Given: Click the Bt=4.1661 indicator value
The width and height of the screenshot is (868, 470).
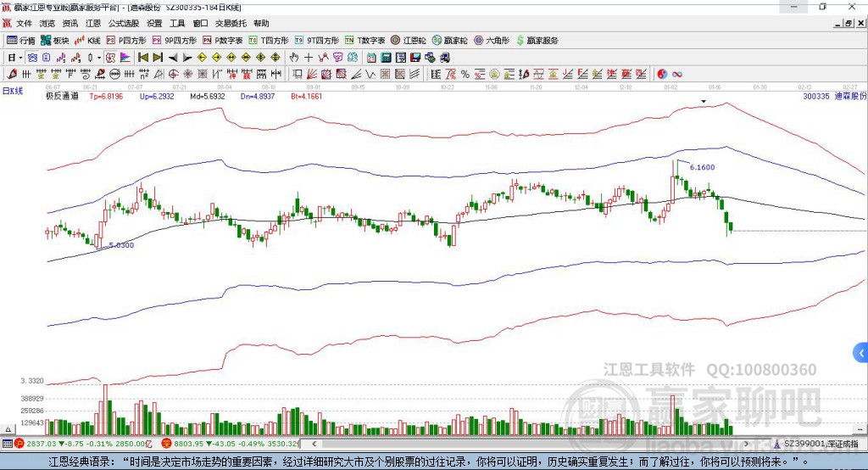Looking at the screenshot, I should coord(306,97).
